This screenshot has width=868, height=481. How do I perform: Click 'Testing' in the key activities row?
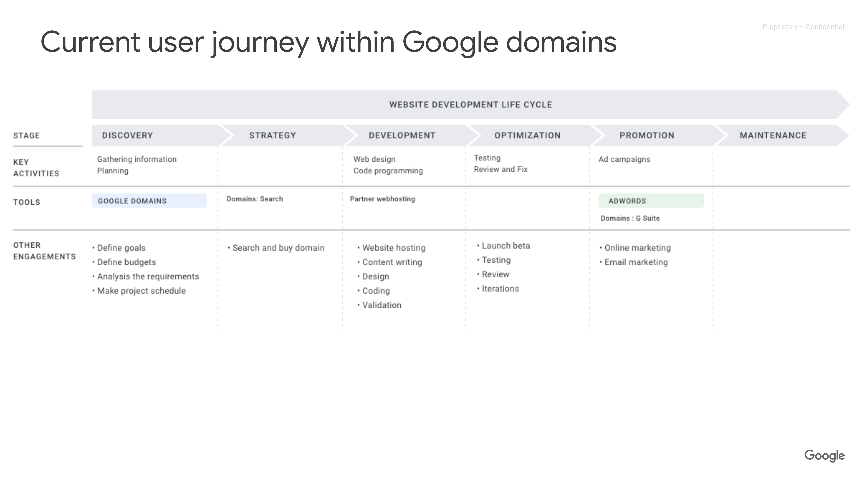coord(487,158)
